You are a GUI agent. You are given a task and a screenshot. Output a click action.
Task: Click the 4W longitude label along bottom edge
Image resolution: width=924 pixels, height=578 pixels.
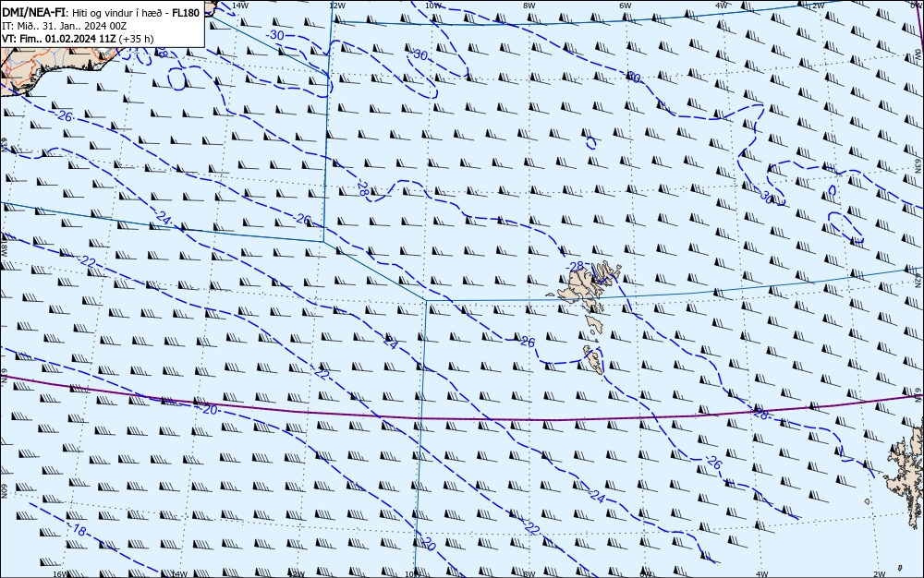(x=761, y=574)
